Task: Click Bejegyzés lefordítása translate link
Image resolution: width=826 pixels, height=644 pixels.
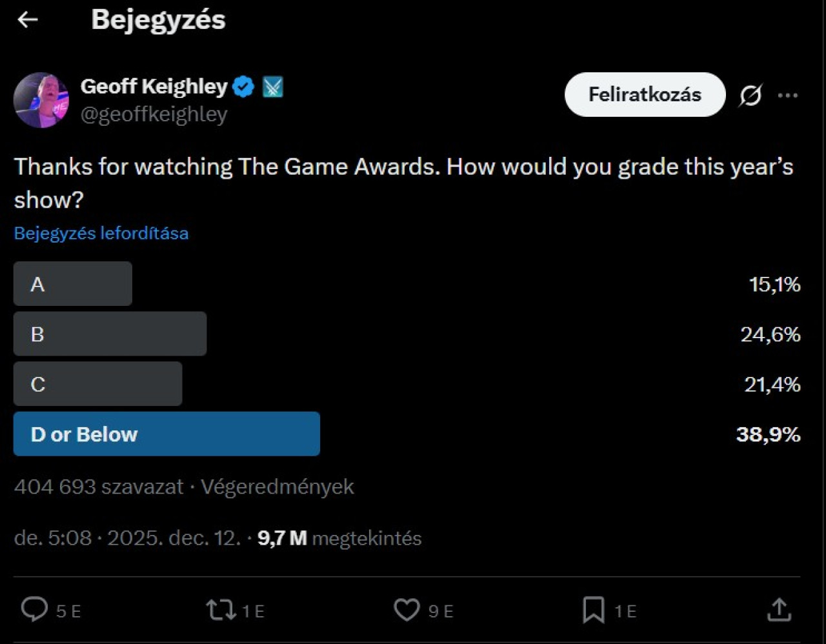Action: [x=101, y=233]
